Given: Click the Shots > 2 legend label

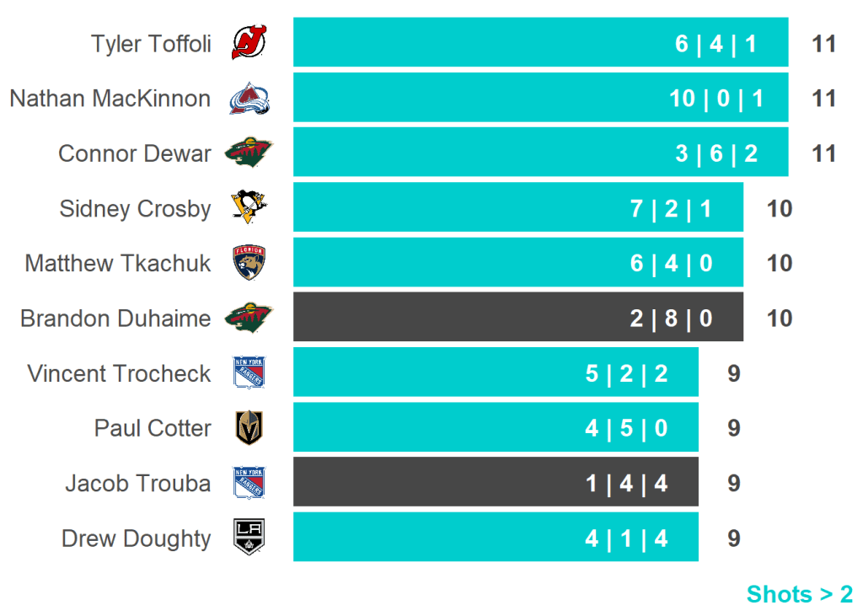Looking at the screenshot, I should tap(799, 594).
